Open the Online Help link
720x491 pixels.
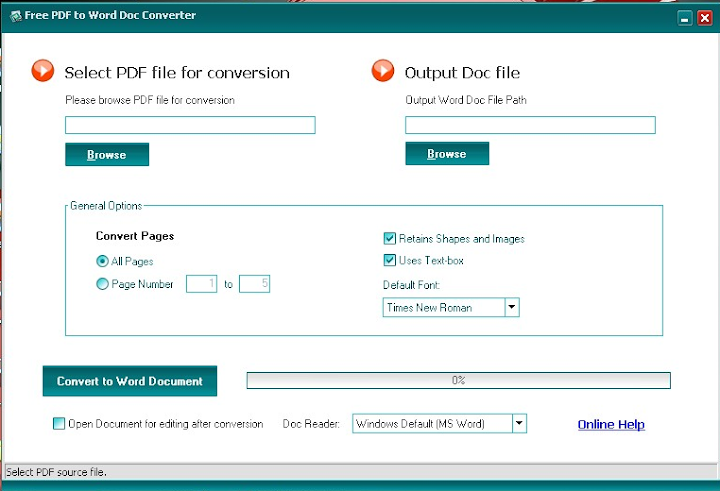click(x=611, y=424)
